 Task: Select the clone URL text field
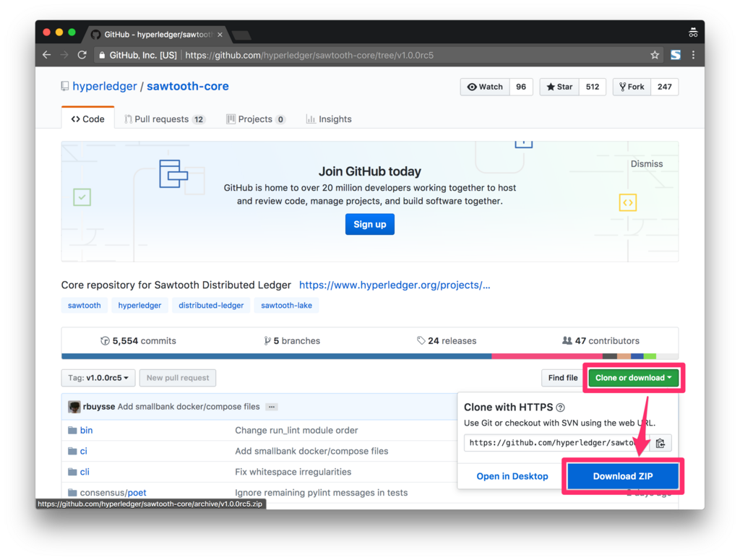(556, 443)
